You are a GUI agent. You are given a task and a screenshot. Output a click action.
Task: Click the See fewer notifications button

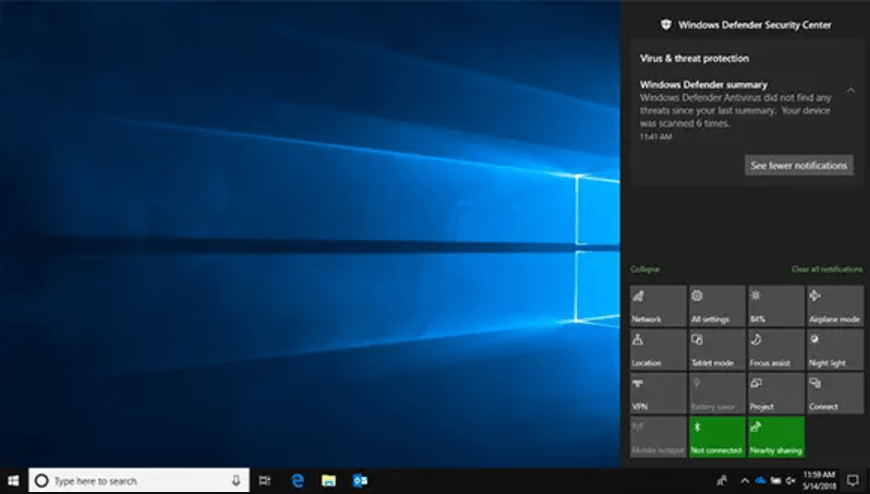(798, 165)
